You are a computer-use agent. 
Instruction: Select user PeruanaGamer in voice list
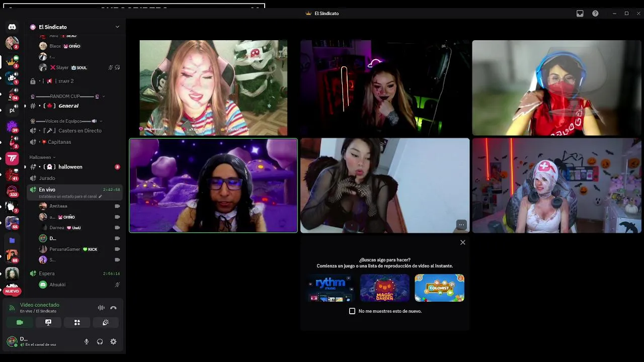coord(80,249)
